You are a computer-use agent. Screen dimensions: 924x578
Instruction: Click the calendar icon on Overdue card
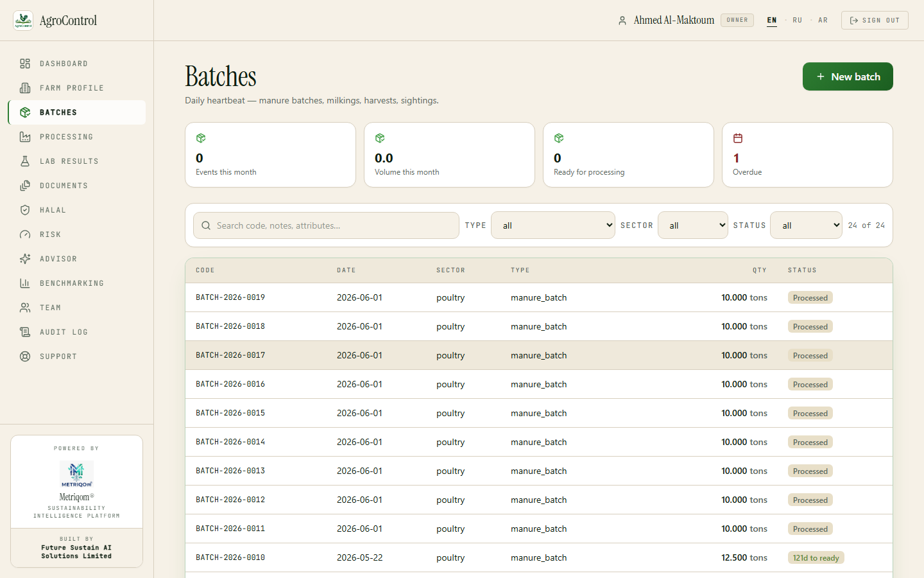738,138
